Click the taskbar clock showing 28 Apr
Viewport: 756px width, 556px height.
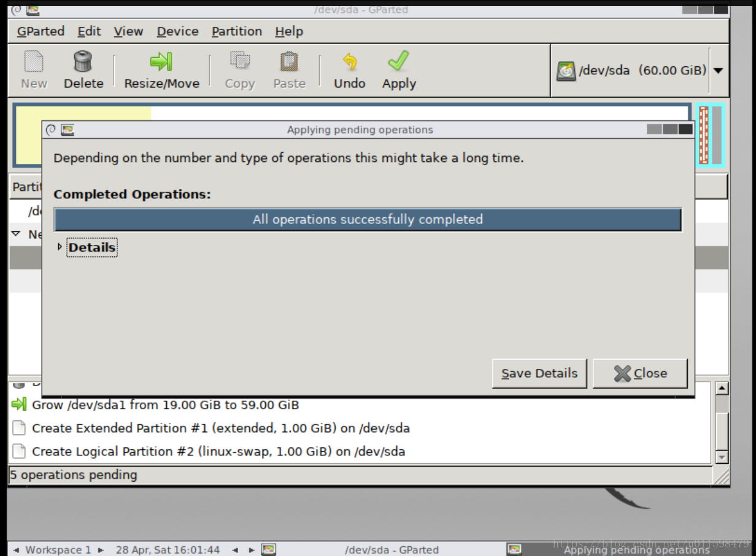(x=168, y=550)
